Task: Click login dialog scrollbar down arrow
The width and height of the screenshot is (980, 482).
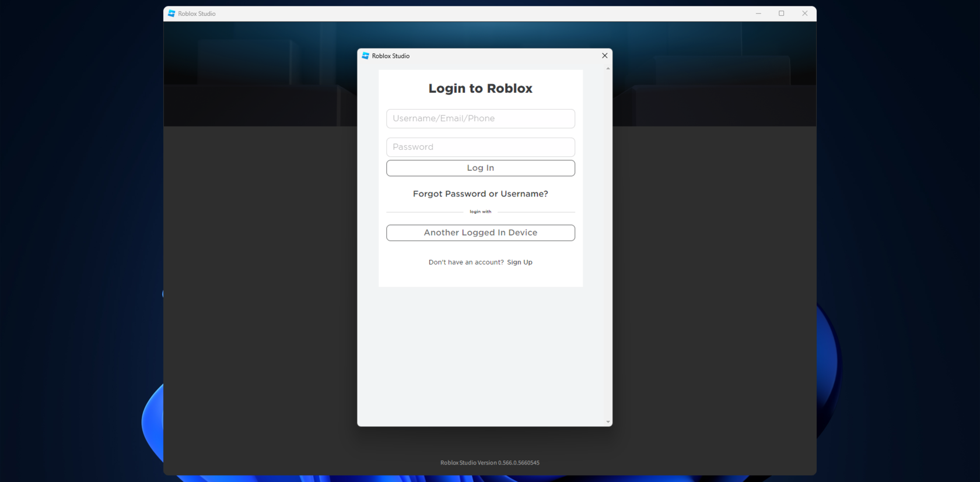Action: pos(608,422)
